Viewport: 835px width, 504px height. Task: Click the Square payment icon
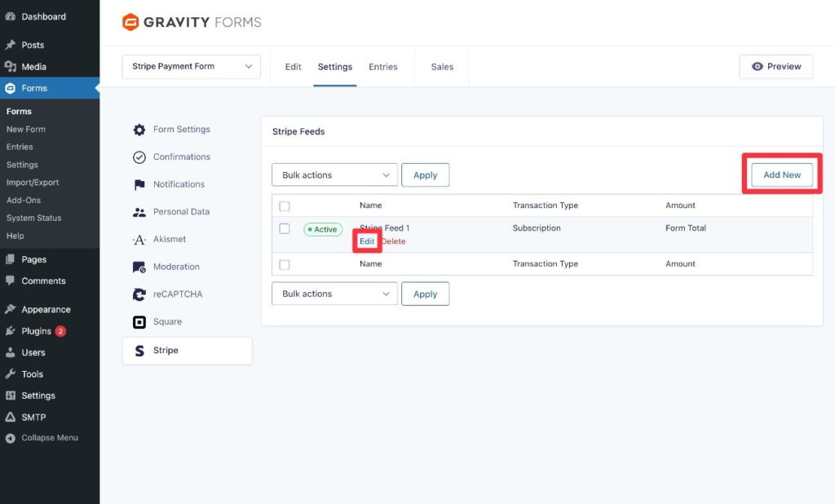click(139, 322)
